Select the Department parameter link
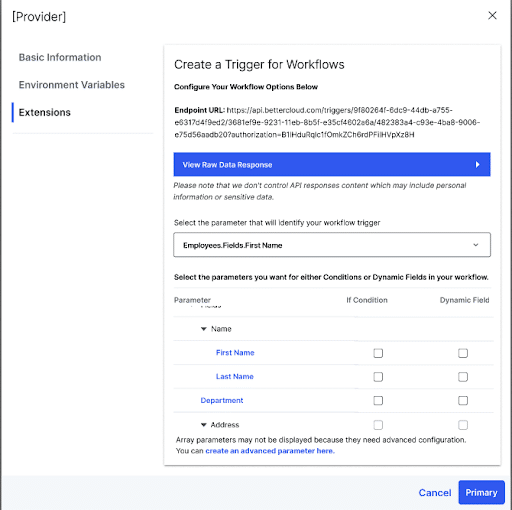 tap(222, 400)
